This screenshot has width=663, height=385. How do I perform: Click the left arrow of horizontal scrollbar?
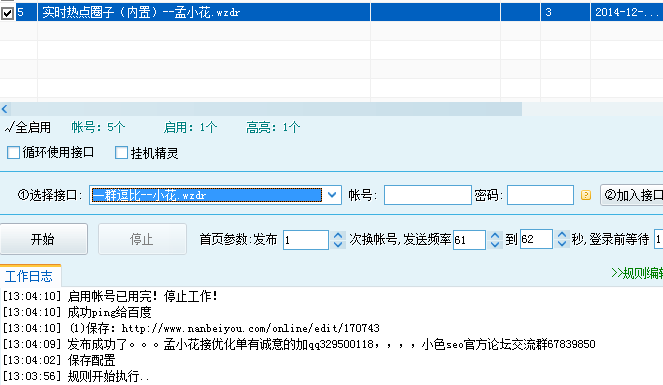tap(5, 109)
